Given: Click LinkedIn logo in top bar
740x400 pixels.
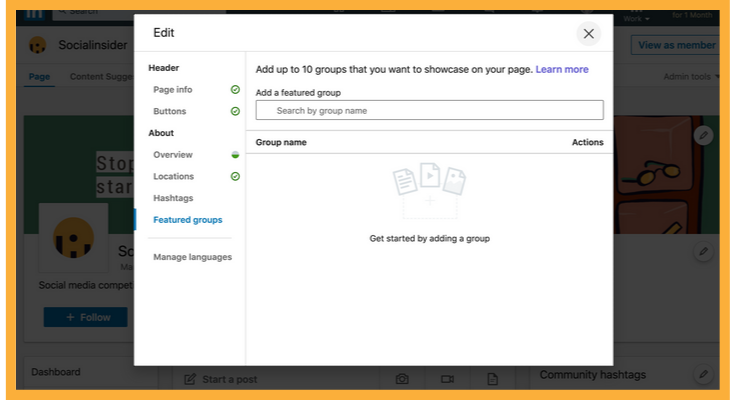Looking at the screenshot, I should pos(34,14).
